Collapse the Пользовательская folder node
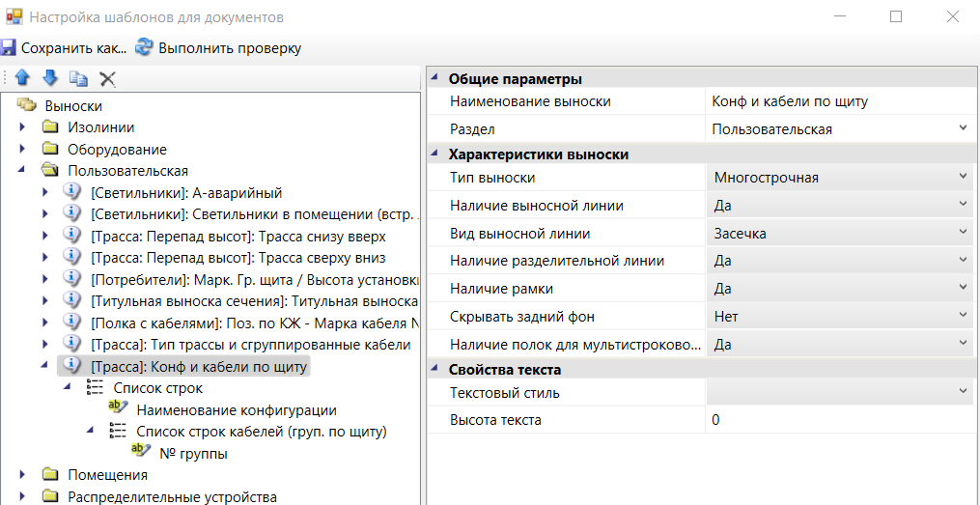 point(22,171)
